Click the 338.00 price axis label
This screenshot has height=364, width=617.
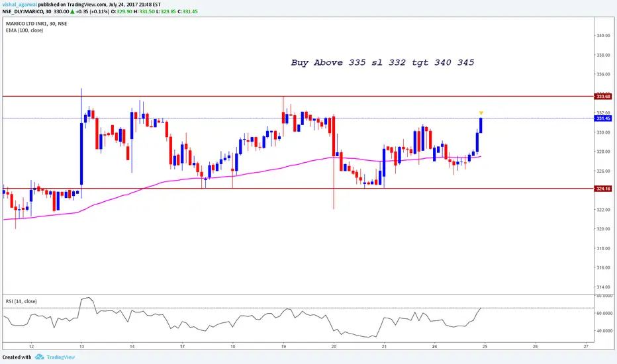point(603,55)
